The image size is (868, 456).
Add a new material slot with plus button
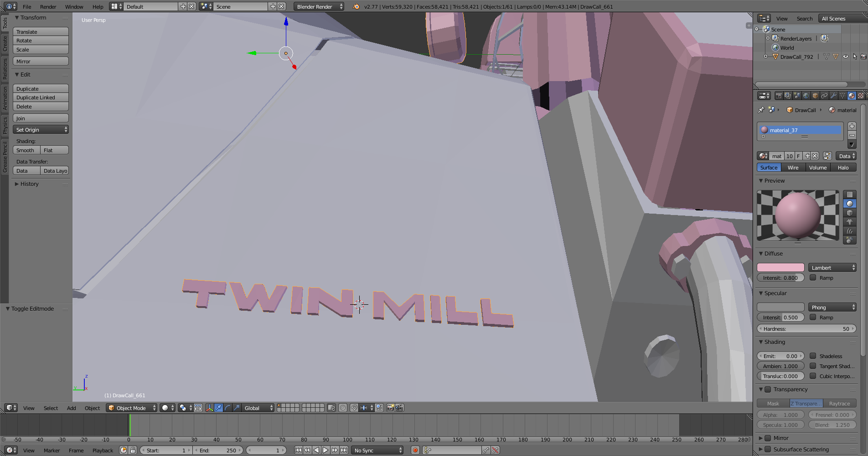pyautogui.click(x=852, y=126)
